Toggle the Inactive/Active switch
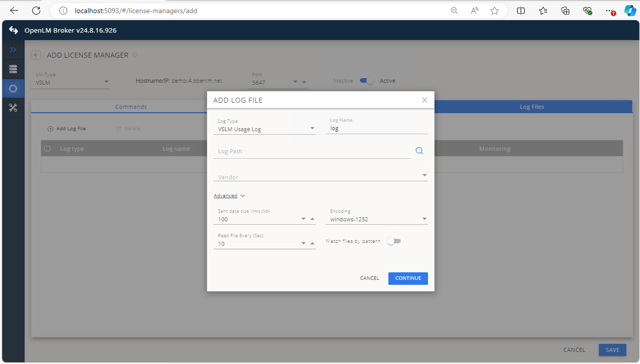 366,81
